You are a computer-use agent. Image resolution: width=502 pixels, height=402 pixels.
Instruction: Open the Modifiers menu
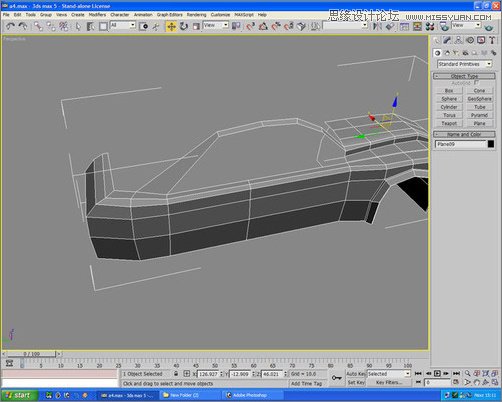[x=97, y=15]
